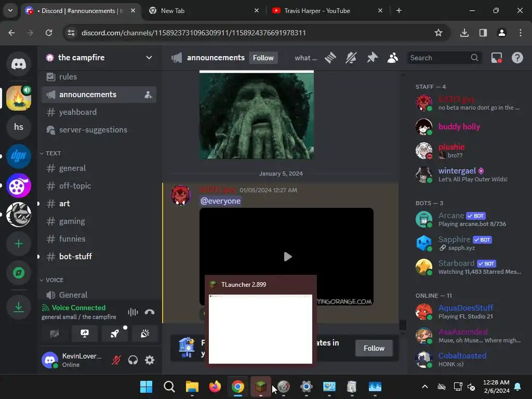
Task: Open browser tab search dropdown arrow
Action: click(10, 10)
